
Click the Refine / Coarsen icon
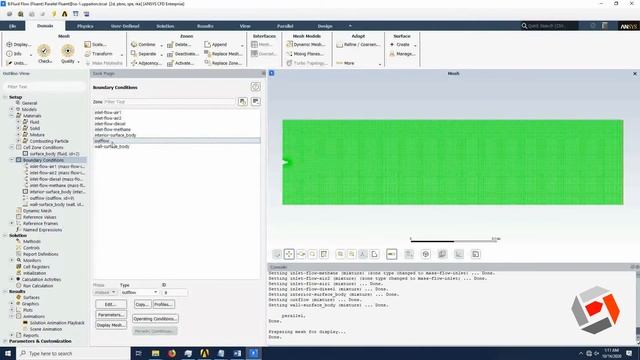339,44
